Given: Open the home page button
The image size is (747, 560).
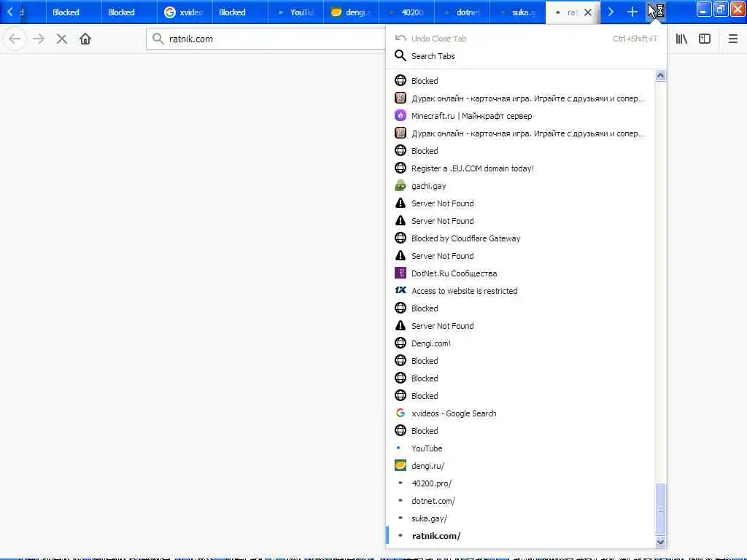Looking at the screenshot, I should (85, 39).
